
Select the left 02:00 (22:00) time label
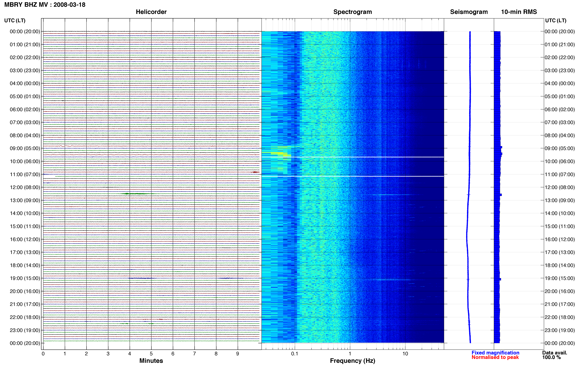(25, 57)
